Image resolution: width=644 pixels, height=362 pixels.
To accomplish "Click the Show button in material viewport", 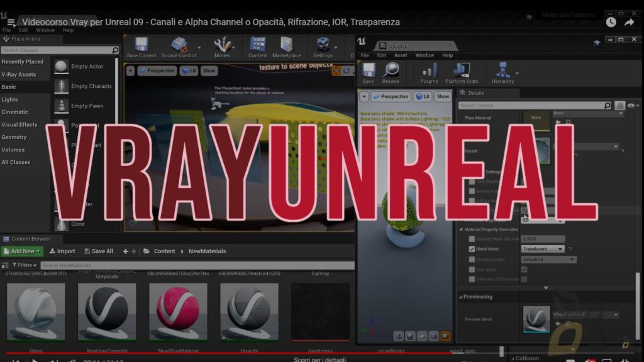I will click(x=443, y=97).
